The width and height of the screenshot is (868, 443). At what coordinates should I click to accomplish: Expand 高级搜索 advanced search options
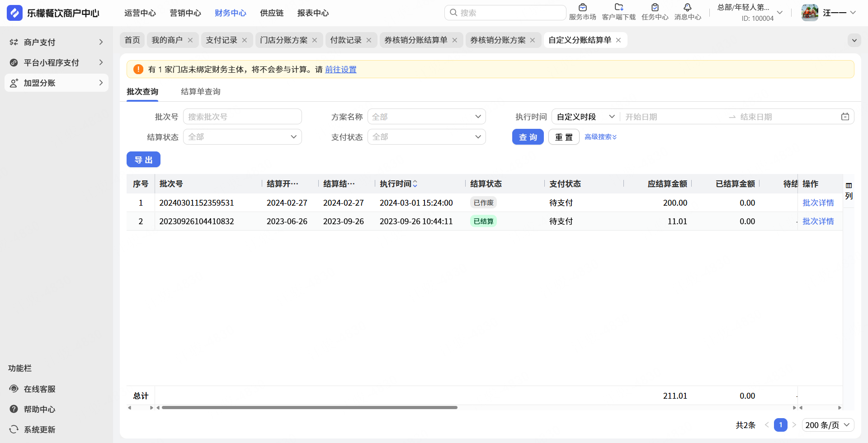pos(600,137)
